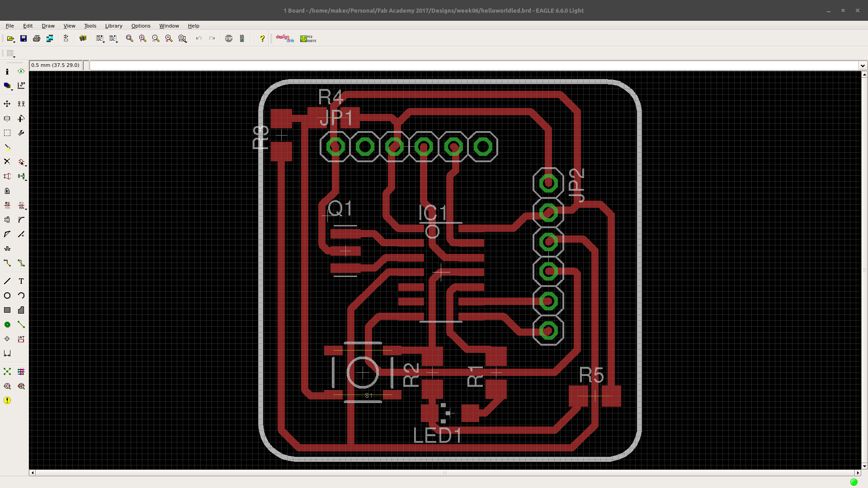Select the Circle tool
The image size is (868, 488).
[7, 296]
